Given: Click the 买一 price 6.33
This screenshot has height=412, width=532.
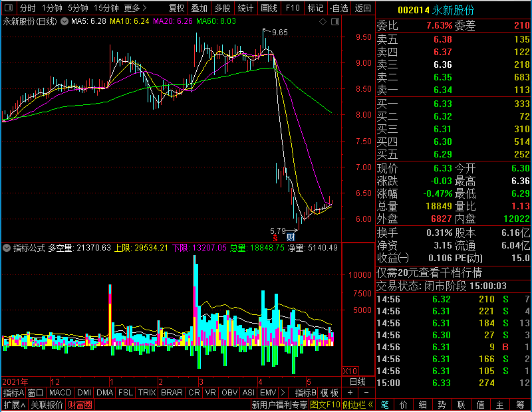Looking at the screenshot, I should (443, 104).
